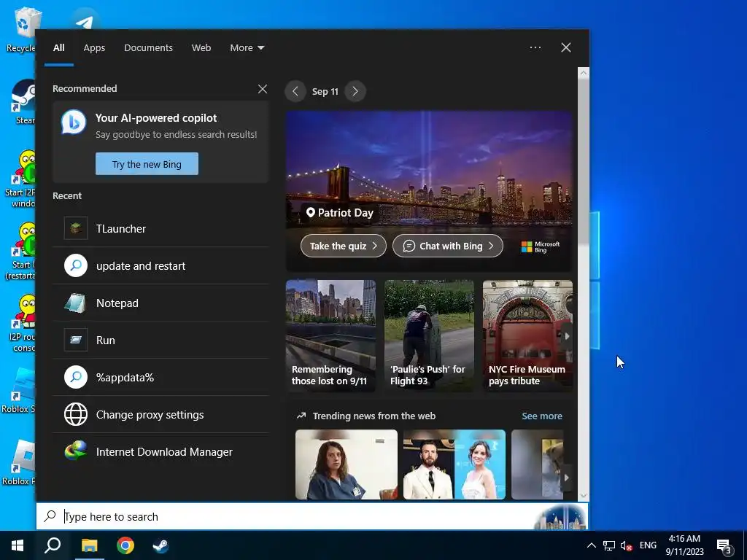Open File Explorer from taskbar
The width and height of the screenshot is (747, 560).
(89, 545)
